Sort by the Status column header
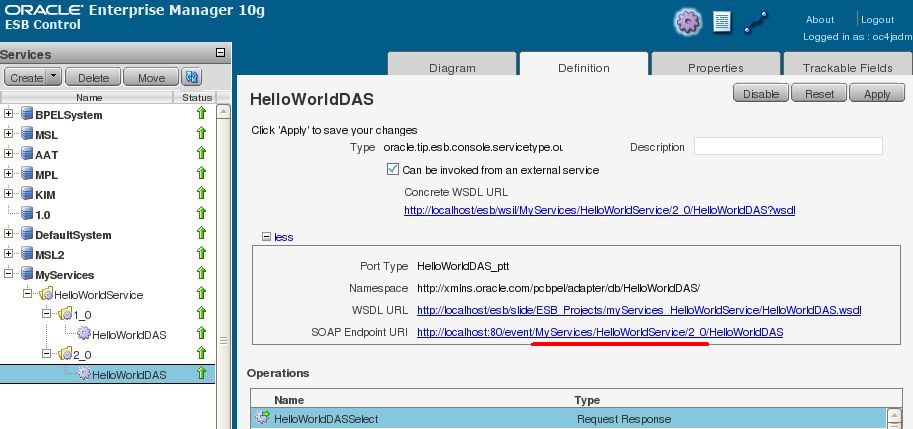The image size is (913, 429). (197, 97)
